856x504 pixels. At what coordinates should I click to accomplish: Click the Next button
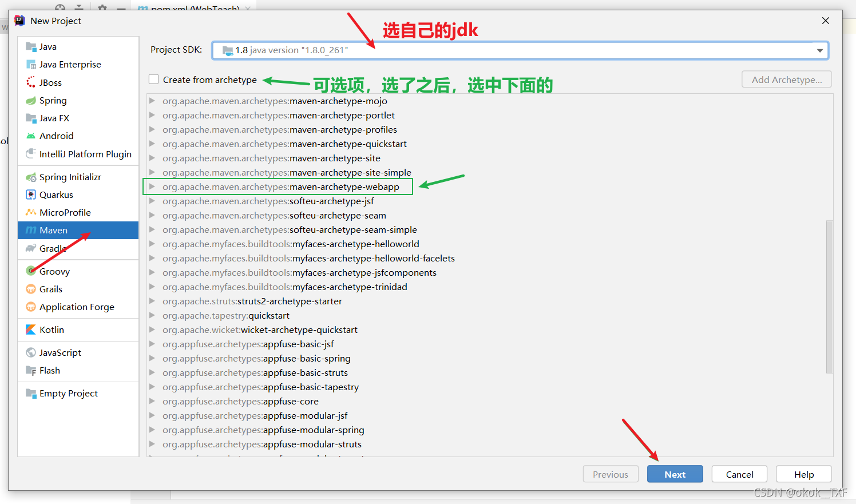675,474
